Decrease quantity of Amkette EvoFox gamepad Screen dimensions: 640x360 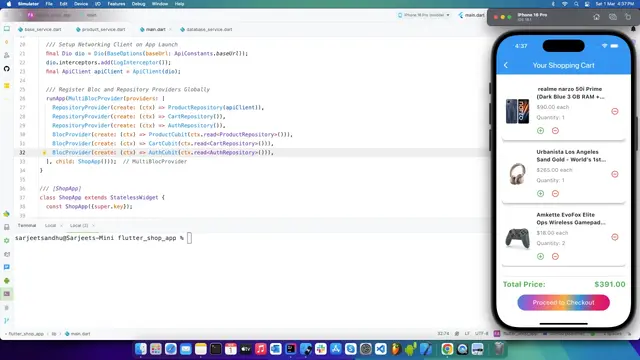click(555, 256)
